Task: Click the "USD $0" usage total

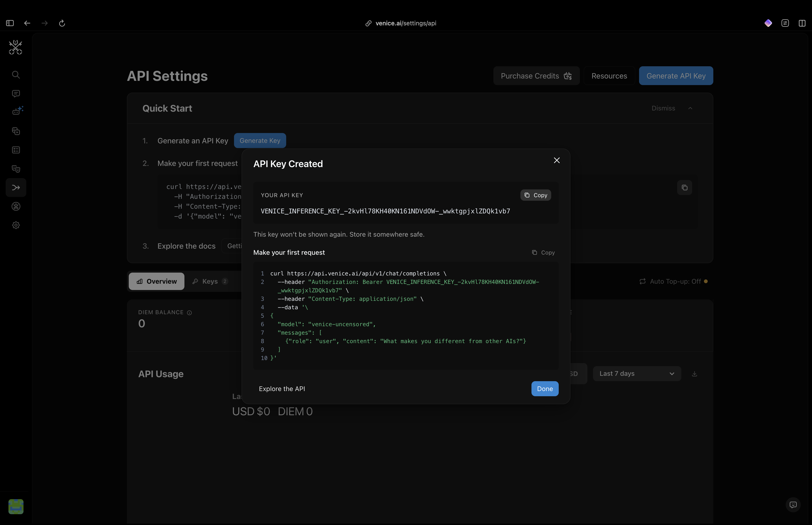Action: 251,411
